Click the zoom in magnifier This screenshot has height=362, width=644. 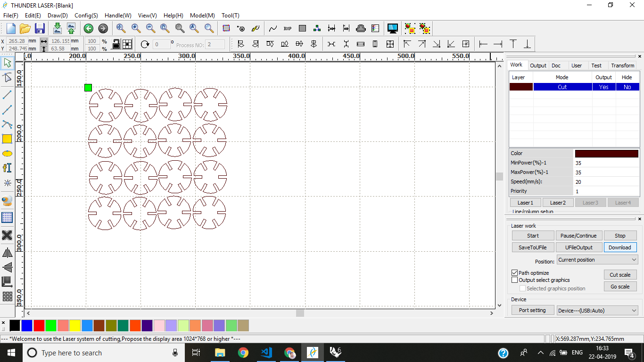click(136, 28)
